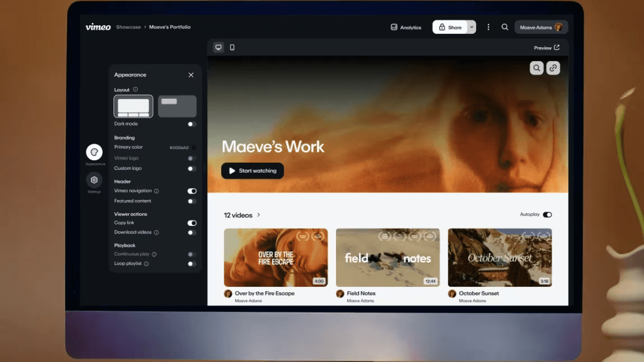
Task: Open Preview in new window
Action: coord(547,48)
